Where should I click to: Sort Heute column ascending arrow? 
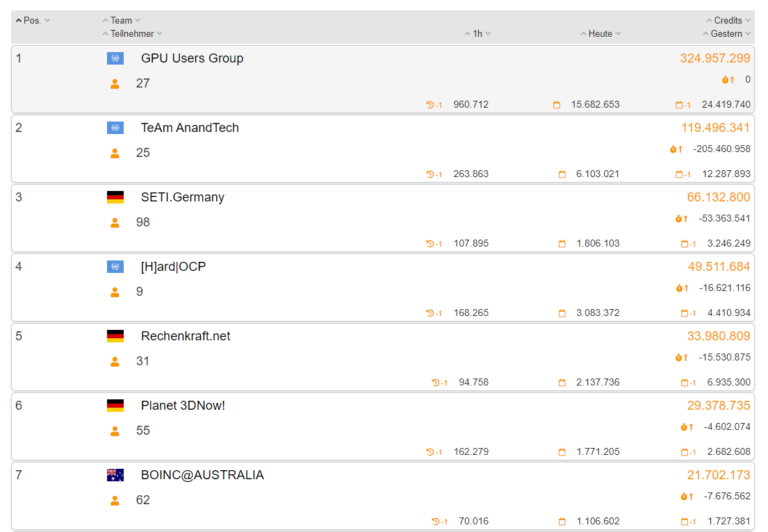click(583, 34)
